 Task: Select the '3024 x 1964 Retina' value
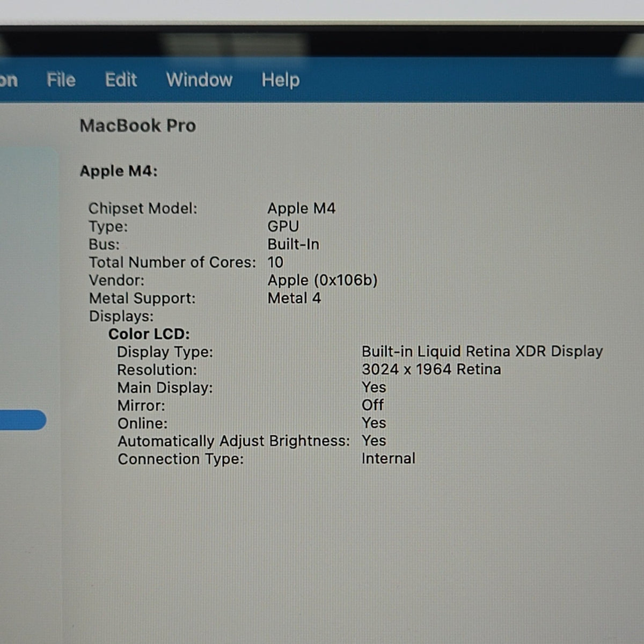431,369
